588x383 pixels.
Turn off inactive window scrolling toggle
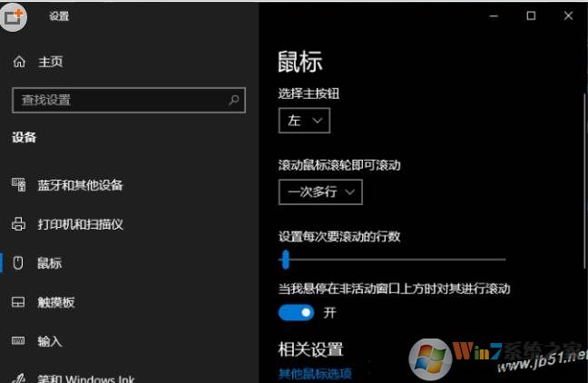pos(296,312)
